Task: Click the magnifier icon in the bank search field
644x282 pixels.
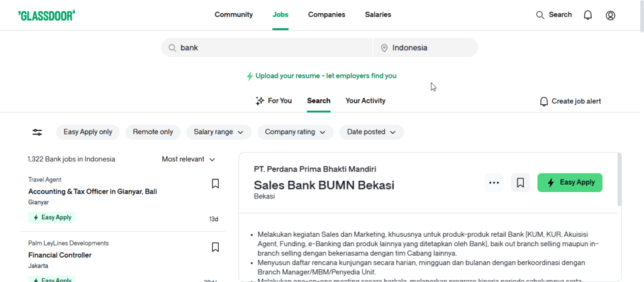Action: point(172,48)
